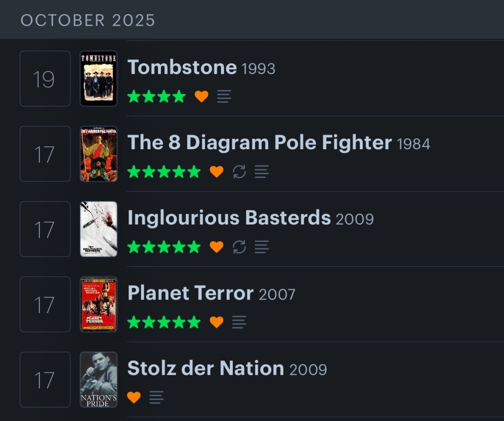Click the rewatch icon for The 8 Diagram Pole Fighter
Screen dimensions: 504x421
pos(239,172)
